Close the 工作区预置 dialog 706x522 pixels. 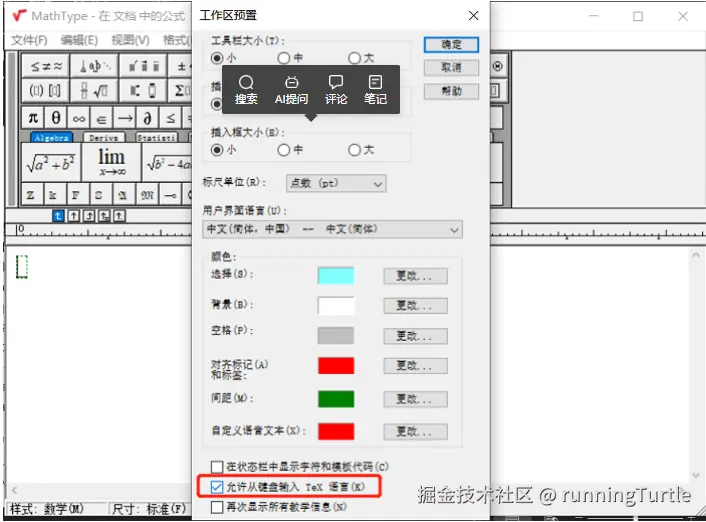[x=473, y=16]
